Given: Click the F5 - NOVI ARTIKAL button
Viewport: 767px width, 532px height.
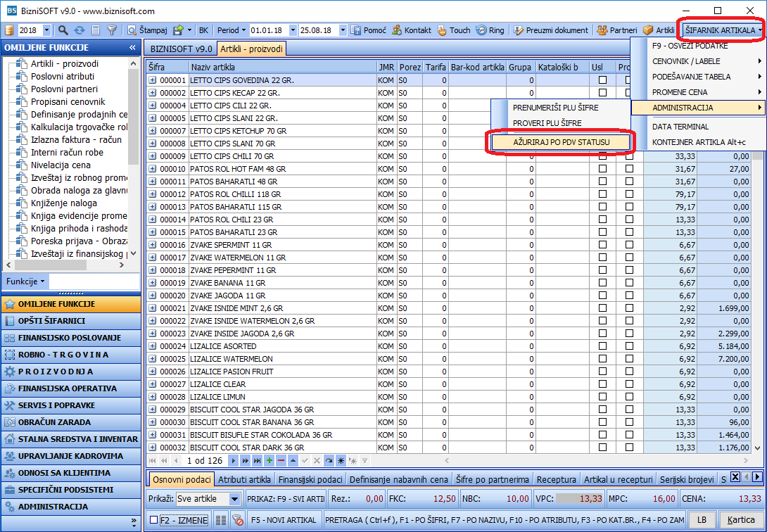Looking at the screenshot, I should (x=284, y=520).
